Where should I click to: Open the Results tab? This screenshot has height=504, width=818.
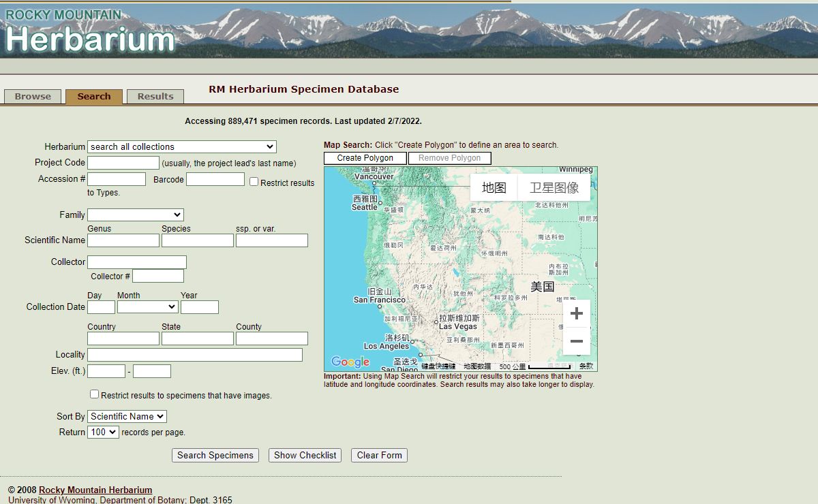155,97
